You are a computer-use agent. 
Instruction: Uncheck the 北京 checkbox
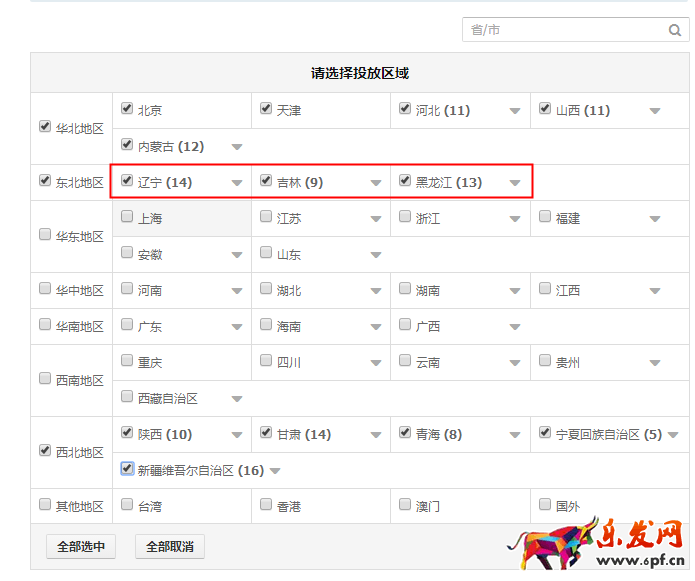click(127, 108)
